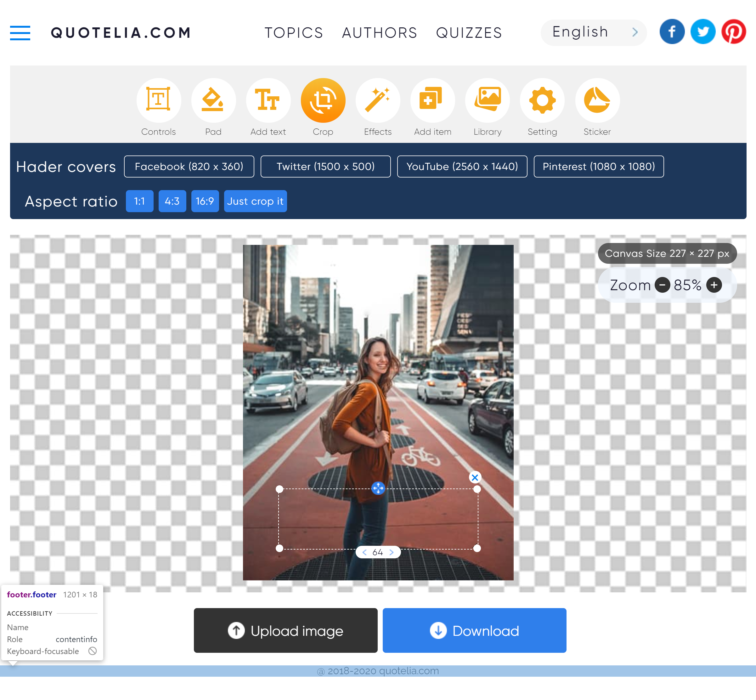Open the image Library
This screenshot has height=700, width=756.
pyautogui.click(x=488, y=100)
